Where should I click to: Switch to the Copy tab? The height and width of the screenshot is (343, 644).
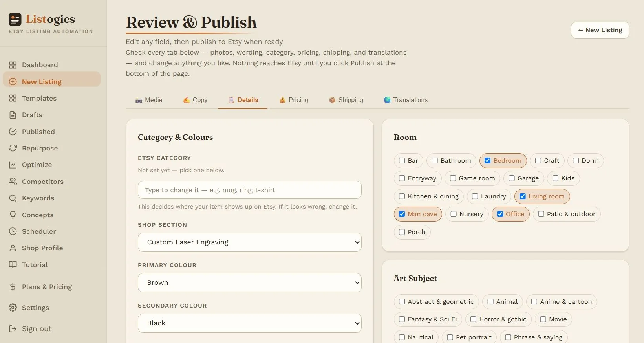tap(195, 100)
